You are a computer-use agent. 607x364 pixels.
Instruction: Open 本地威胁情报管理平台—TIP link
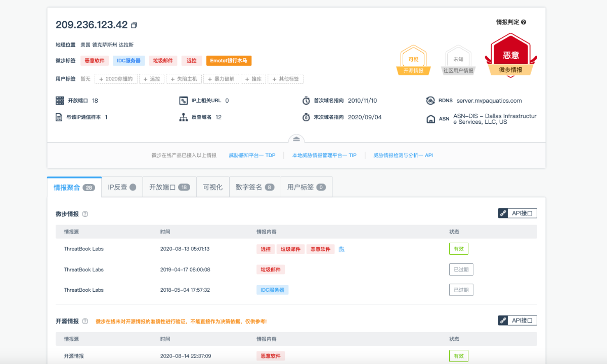click(324, 155)
